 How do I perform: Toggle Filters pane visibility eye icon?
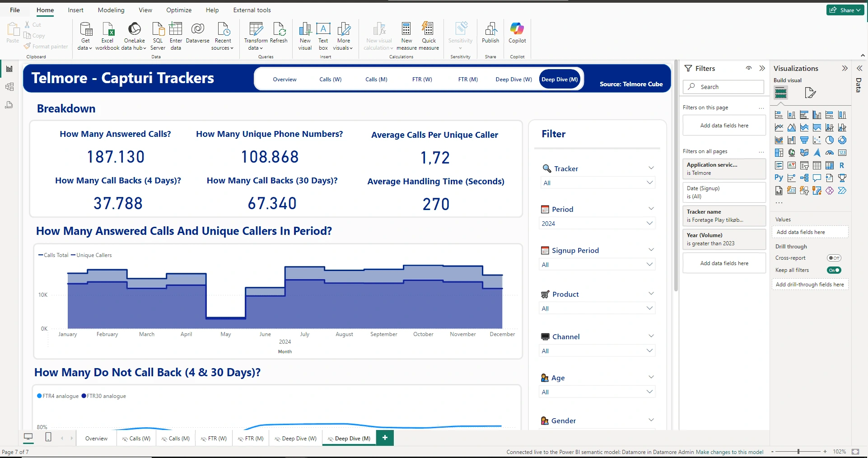point(749,68)
